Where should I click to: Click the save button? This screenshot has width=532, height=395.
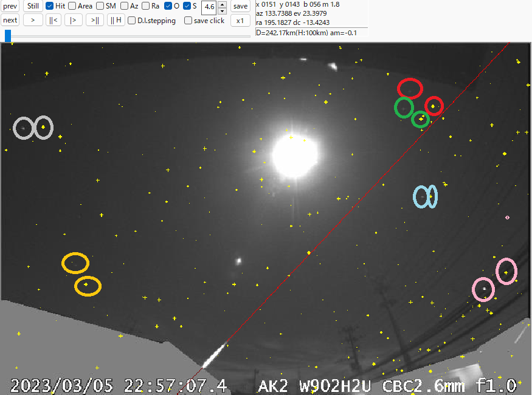point(240,6)
